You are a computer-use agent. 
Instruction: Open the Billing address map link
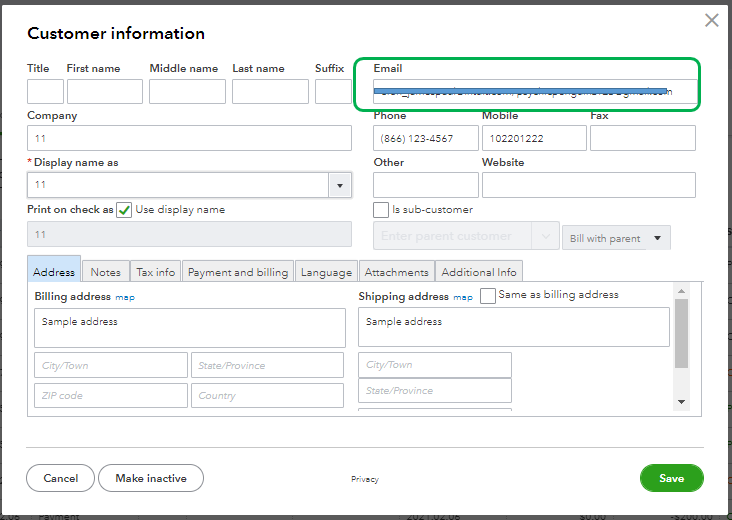coord(124,297)
